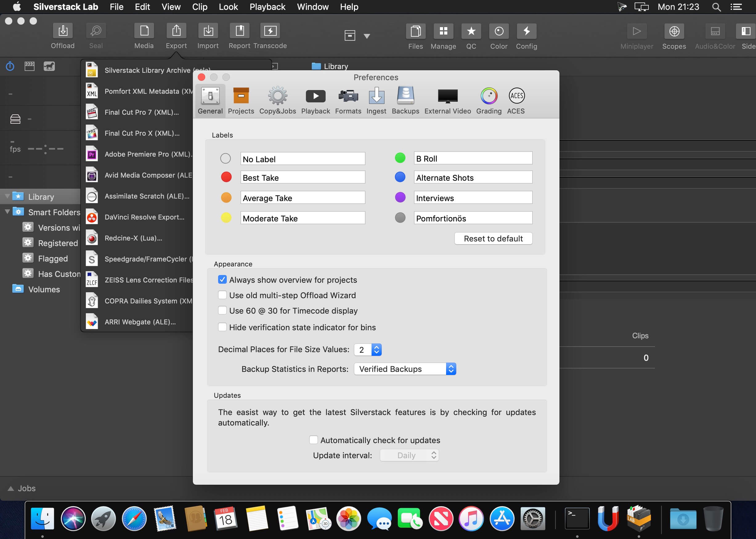Switch to Manage view icon

[x=443, y=31]
